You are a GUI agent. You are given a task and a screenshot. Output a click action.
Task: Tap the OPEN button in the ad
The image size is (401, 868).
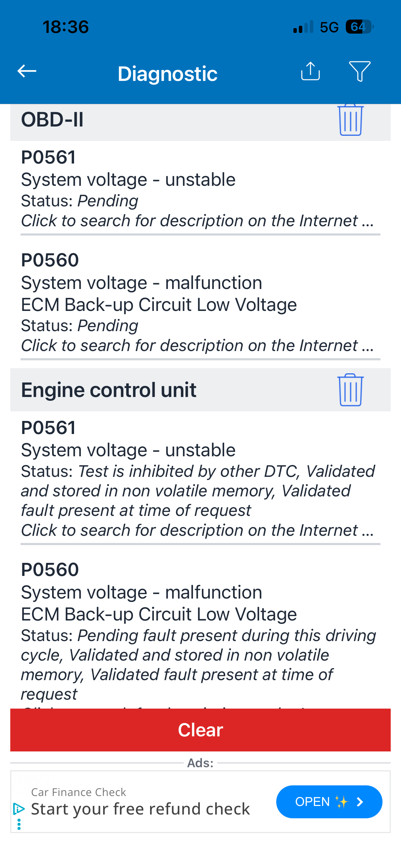(x=329, y=802)
